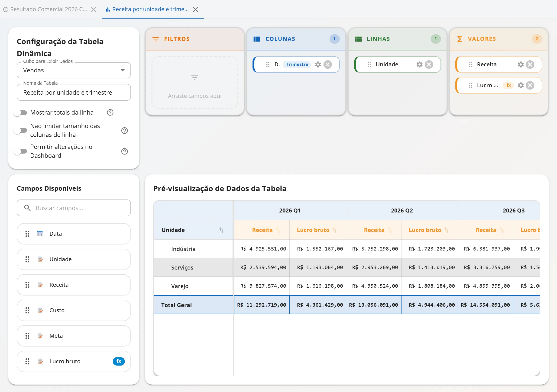Click the Trimestre badge in Colunas
Image resolution: width=557 pixels, height=392 pixels.
point(297,64)
